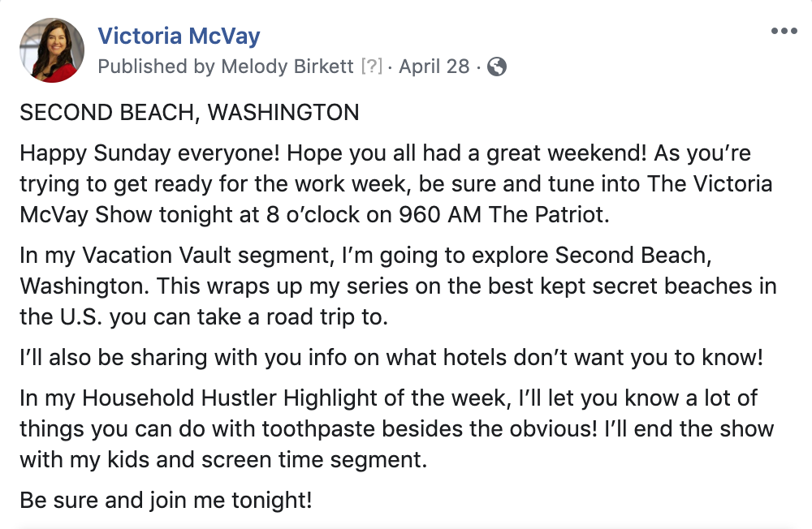Screen dimensions: 812x529
Task: Click the 'Vacation Vault segment' phrase
Action: 208,256
